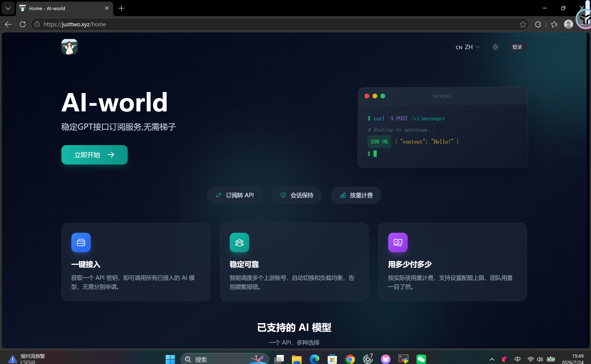Click the 一键接入 card heading
The height and width of the screenshot is (364, 591).
coord(86,264)
